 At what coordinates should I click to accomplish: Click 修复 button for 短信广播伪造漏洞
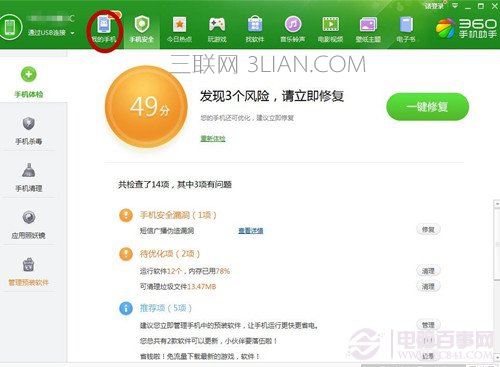point(428,229)
